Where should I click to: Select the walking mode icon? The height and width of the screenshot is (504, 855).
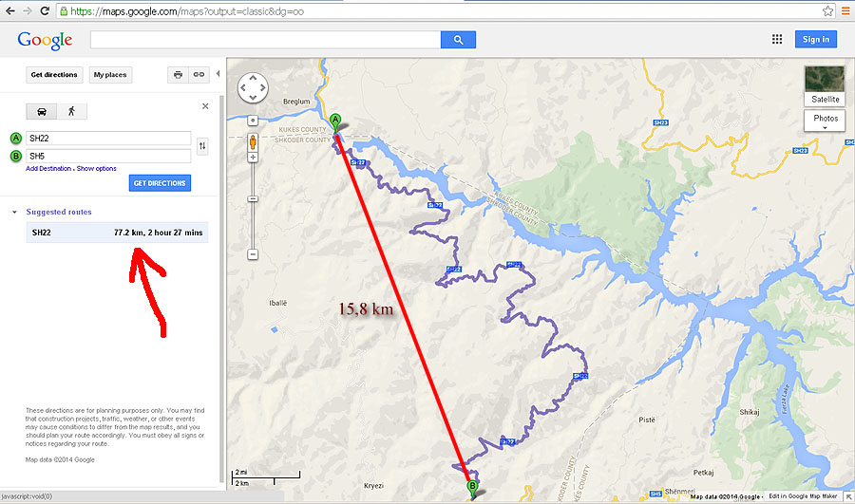[x=71, y=112]
